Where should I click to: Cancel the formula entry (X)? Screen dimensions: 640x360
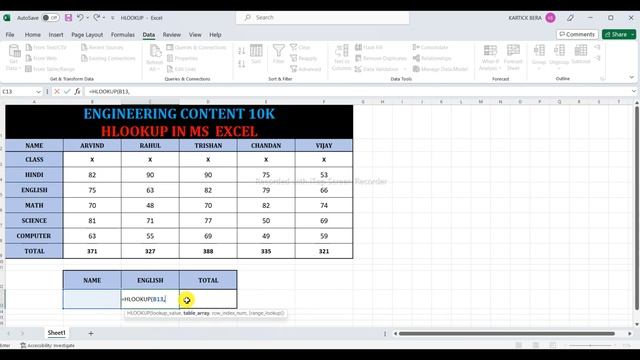point(57,92)
